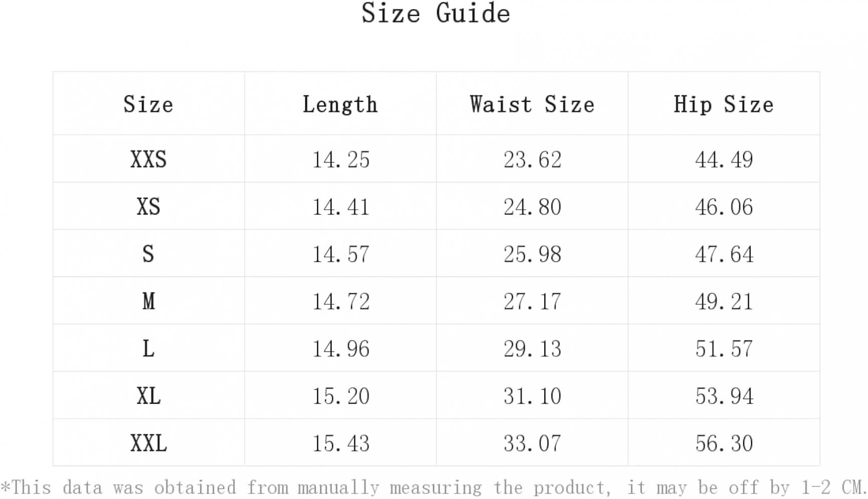Select the XL size row label

coord(149,396)
